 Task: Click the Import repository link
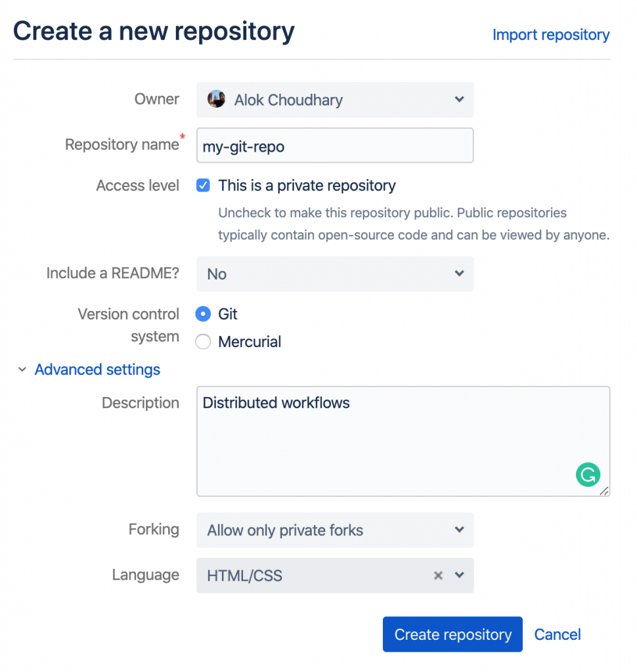click(550, 35)
